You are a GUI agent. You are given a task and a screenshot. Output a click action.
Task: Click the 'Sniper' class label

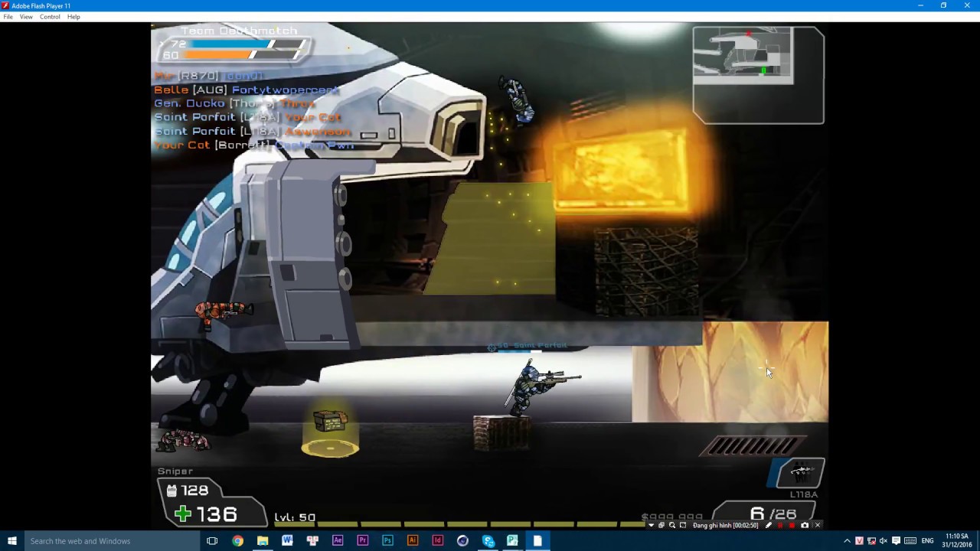(x=175, y=471)
